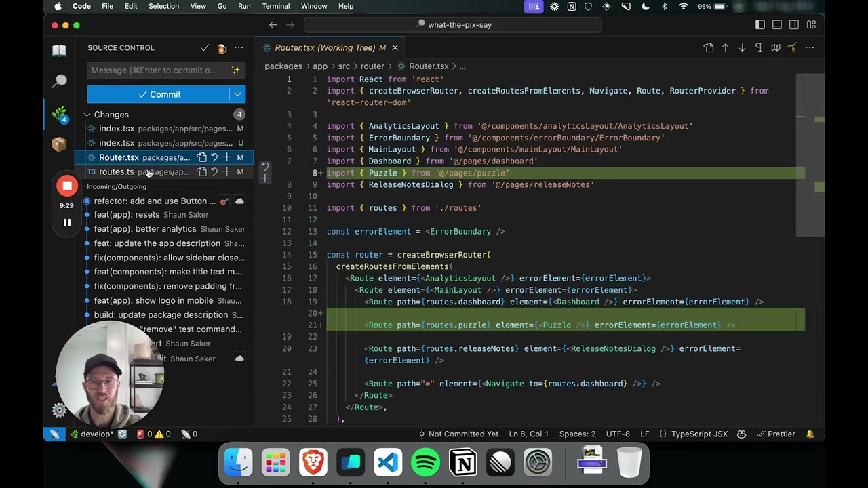Synchronize changes icon beside develop branch
Screen dimensions: 868x488
tap(122, 434)
